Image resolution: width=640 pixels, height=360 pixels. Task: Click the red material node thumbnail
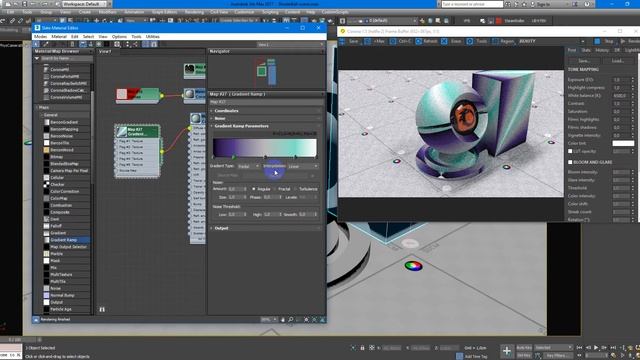tap(122, 94)
